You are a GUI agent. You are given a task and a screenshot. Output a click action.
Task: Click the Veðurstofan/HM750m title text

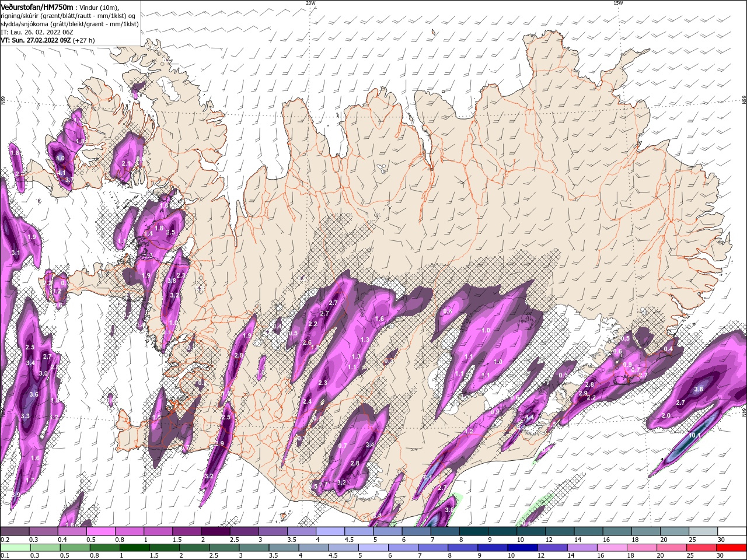pos(37,6)
